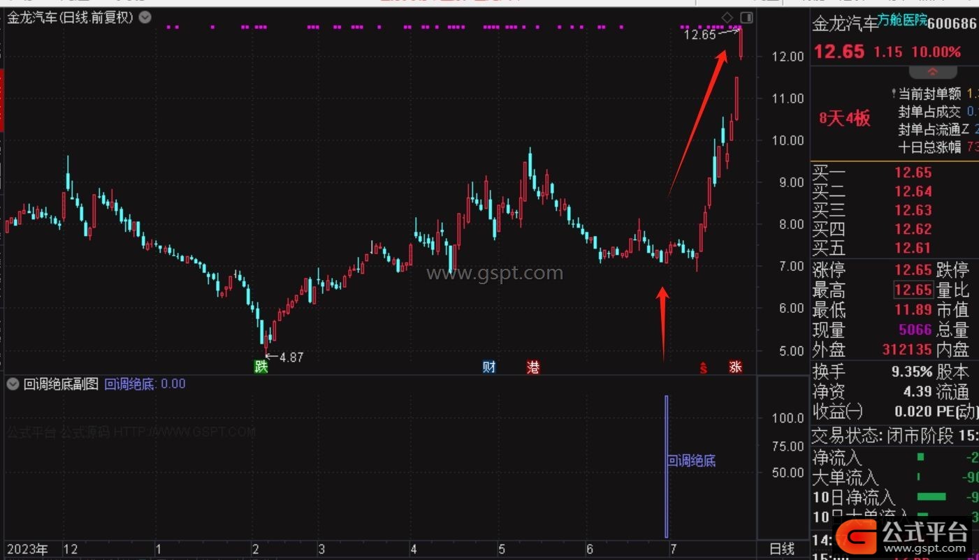Expand the 回调绝底副图 indicator dropdown arrow

(13, 383)
